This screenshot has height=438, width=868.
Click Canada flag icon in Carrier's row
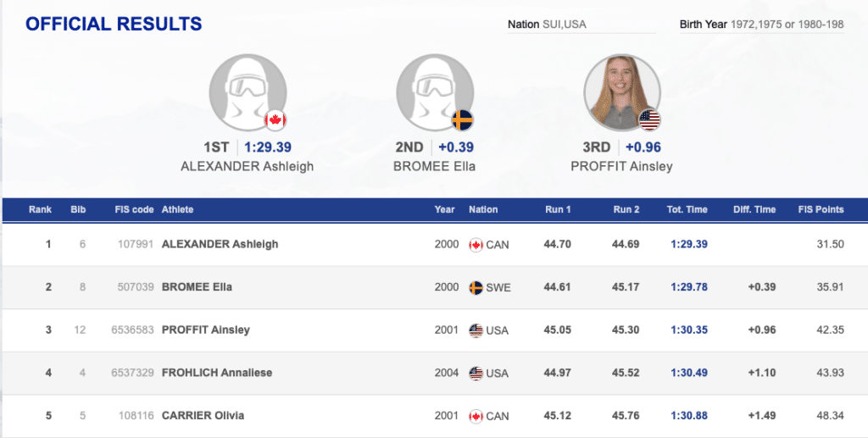476,416
